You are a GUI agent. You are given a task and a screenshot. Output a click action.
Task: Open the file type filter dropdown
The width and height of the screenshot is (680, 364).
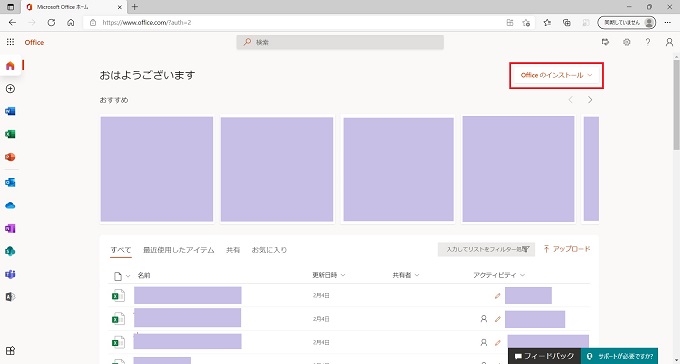point(122,276)
